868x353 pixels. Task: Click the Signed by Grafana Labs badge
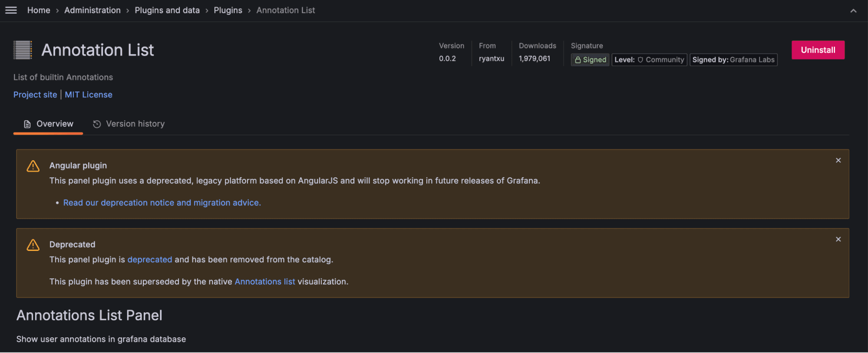733,60
